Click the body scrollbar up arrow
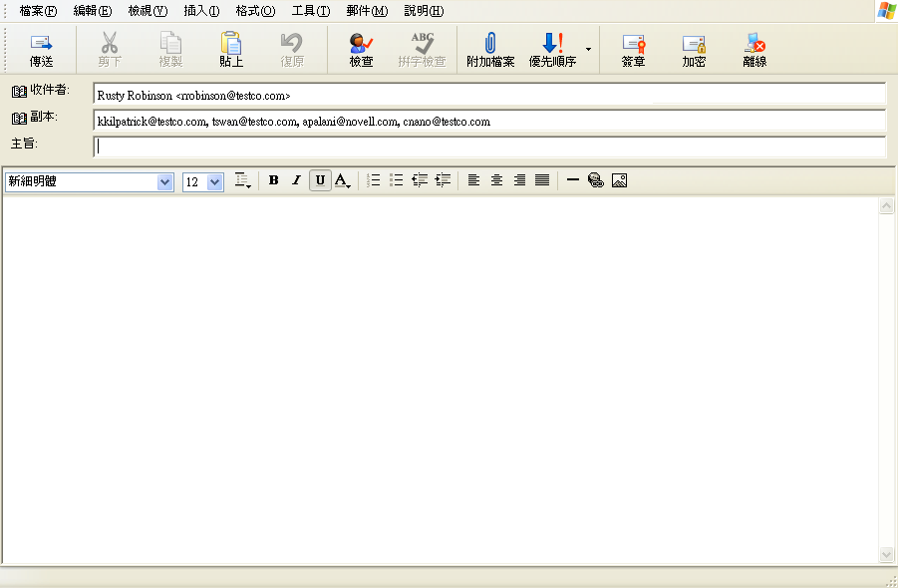 [x=887, y=206]
